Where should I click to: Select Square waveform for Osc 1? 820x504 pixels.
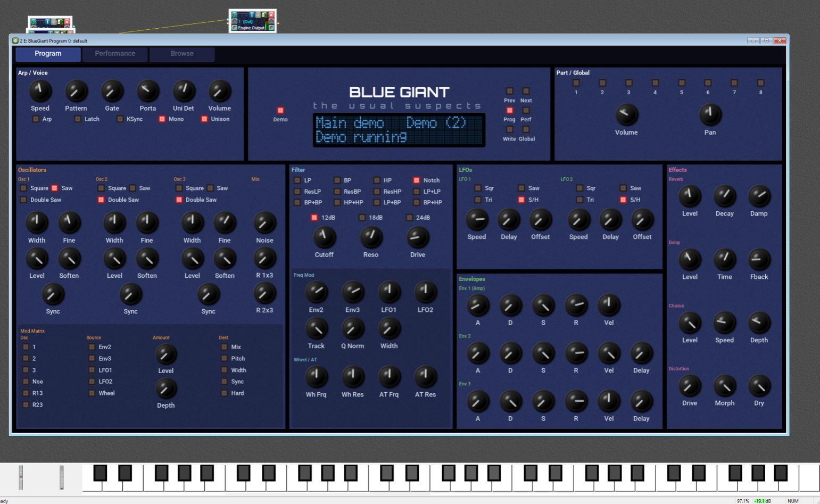point(23,188)
